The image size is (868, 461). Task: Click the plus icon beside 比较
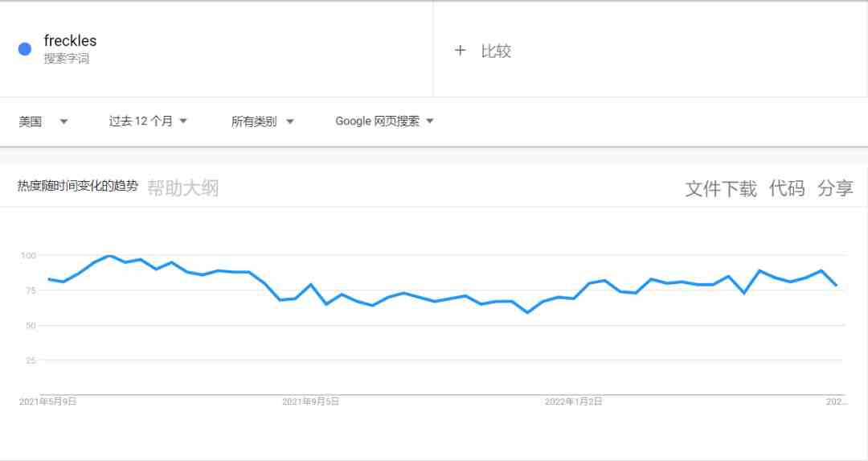(460, 51)
